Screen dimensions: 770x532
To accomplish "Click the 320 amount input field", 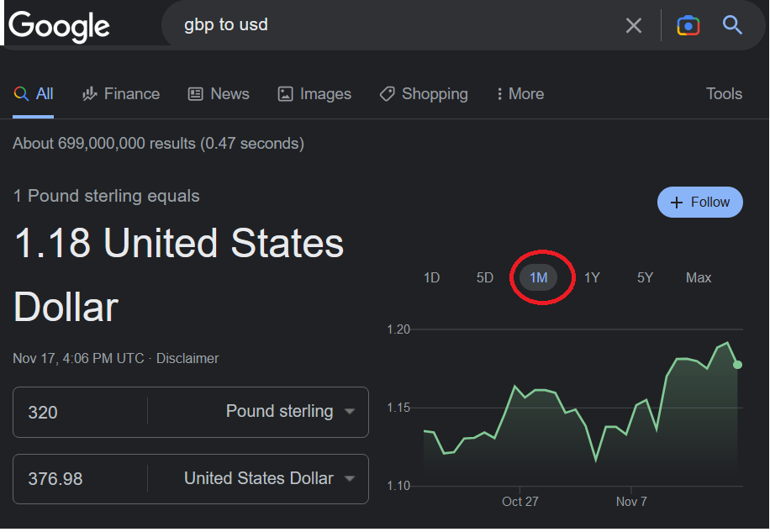I will [80, 412].
